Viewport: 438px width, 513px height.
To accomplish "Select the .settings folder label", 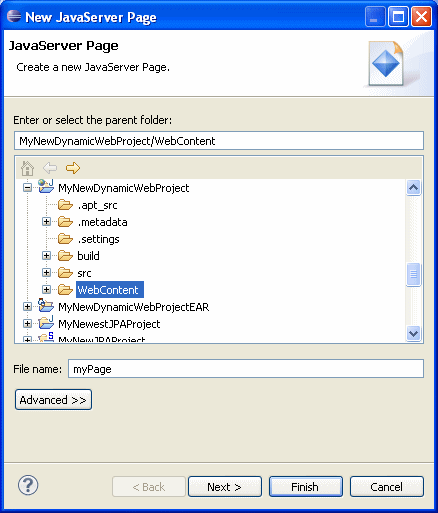I will (x=98, y=239).
